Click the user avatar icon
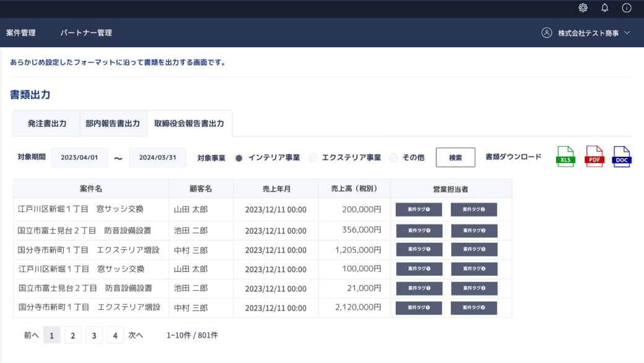The height and width of the screenshot is (363, 644). (x=546, y=33)
